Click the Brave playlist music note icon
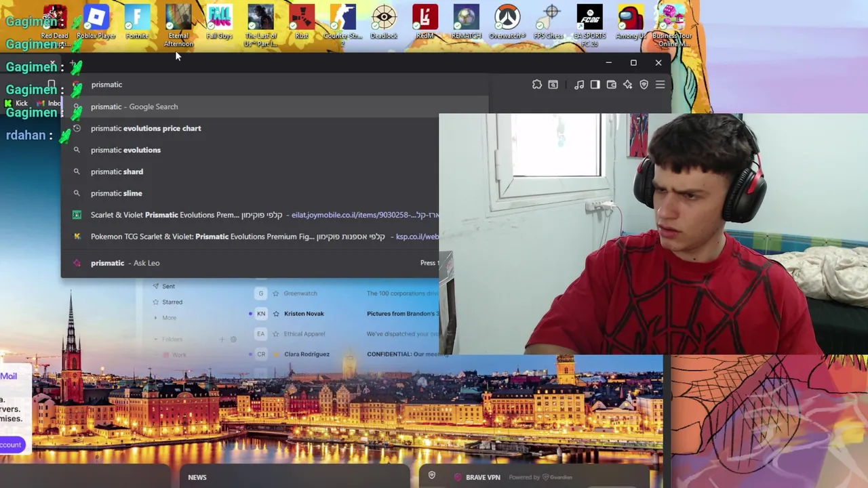 tap(579, 85)
